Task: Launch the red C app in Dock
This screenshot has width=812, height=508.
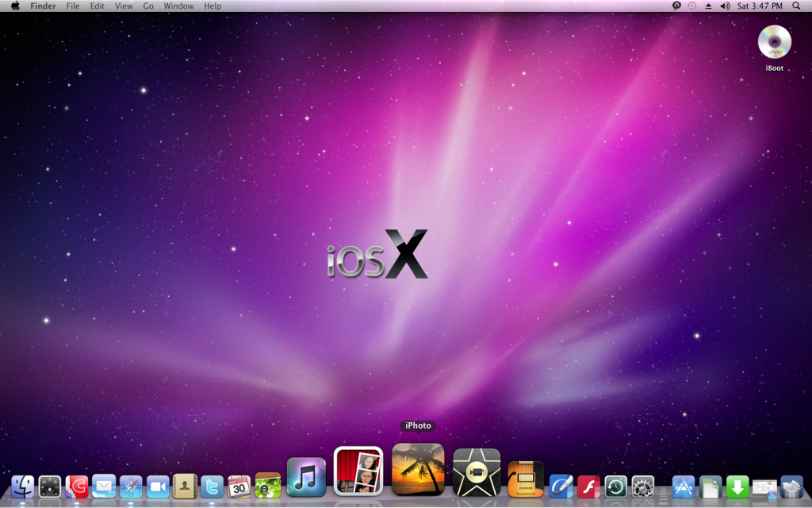Action: pos(77,487)
